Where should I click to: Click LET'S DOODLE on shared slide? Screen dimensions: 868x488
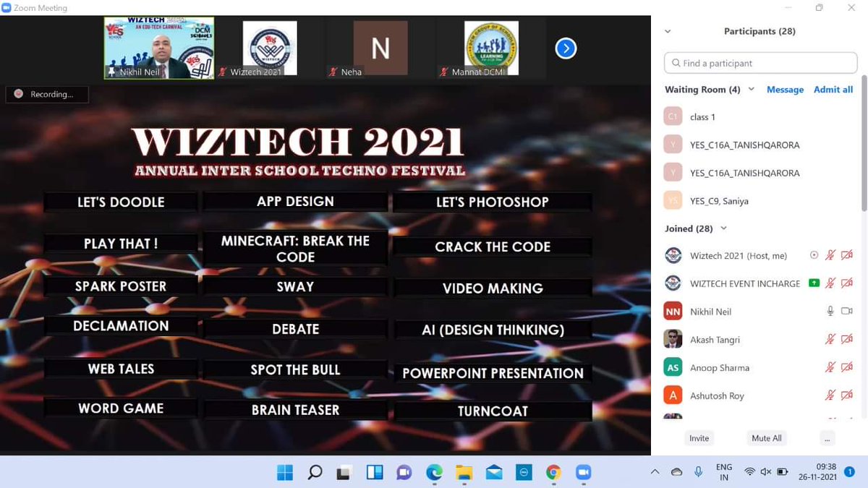click(x=121, y=202)
